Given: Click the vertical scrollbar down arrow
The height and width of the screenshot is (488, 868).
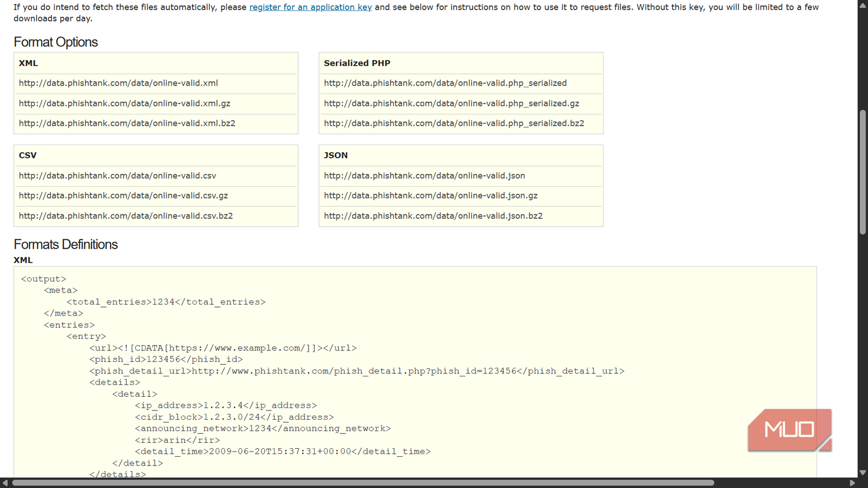Looking at the screenshot, I should tap(863, 472).
